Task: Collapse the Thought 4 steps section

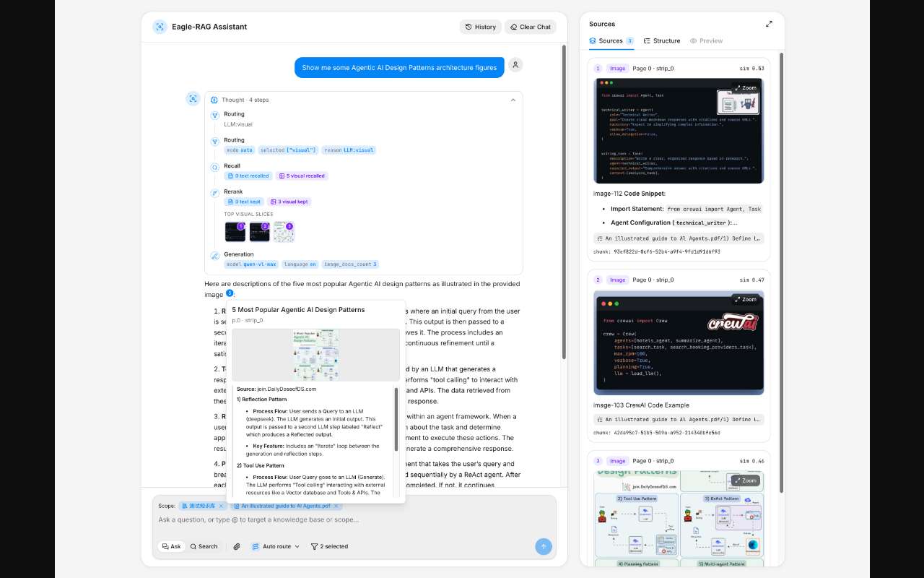Action: (513, 100)
